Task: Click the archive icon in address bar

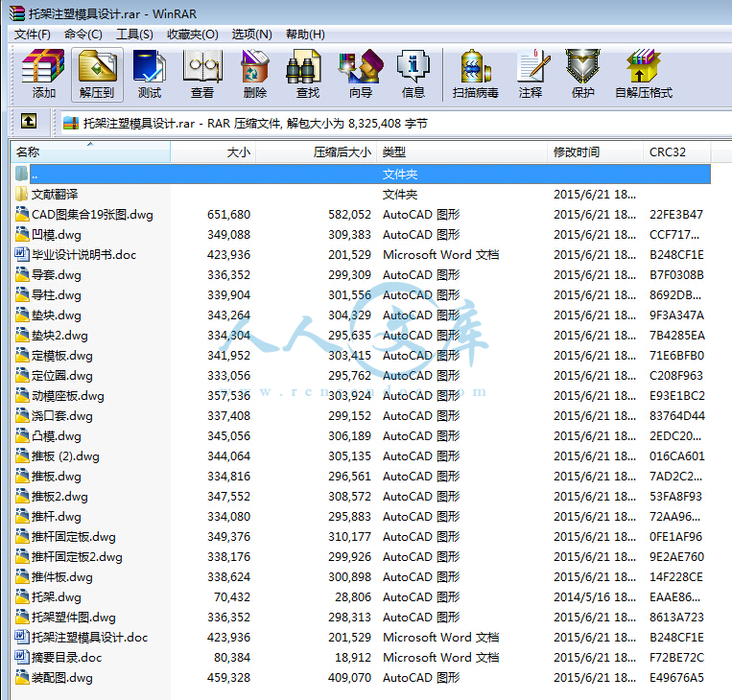Action: [70, 123]
